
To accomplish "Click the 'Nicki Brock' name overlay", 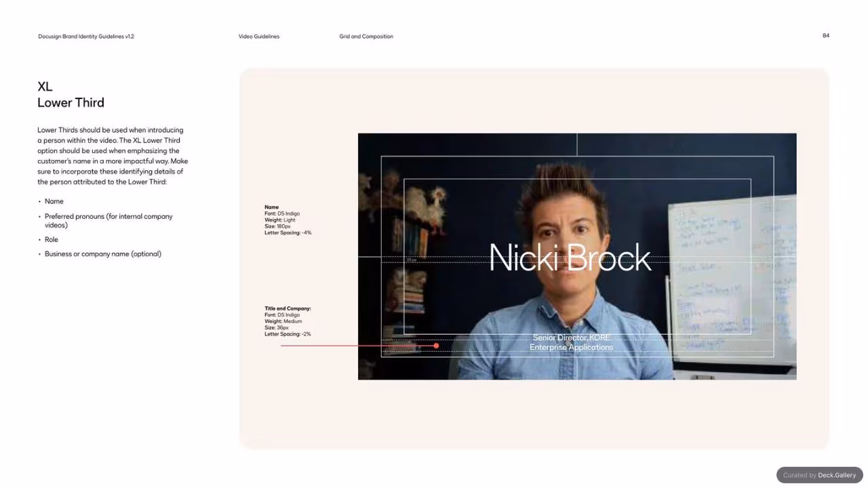I will pyautogui.click(x=570, y=258).
